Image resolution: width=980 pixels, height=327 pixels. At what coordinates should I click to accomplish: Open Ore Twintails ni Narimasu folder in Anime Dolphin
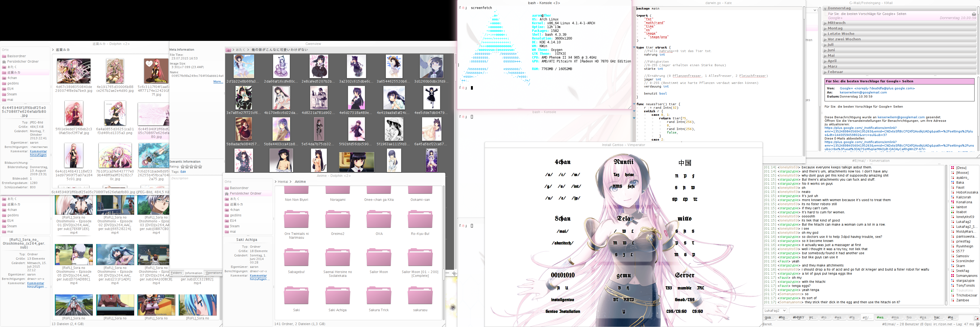coord(296,225)
